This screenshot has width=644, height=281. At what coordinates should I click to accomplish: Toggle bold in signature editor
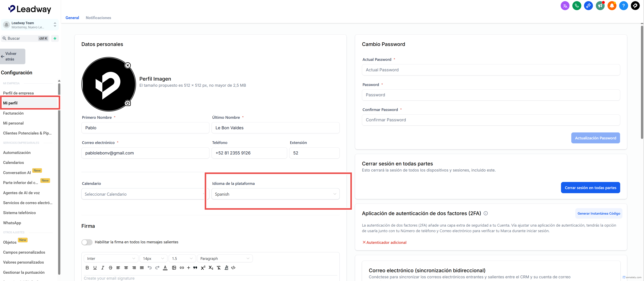coord(87,268)
